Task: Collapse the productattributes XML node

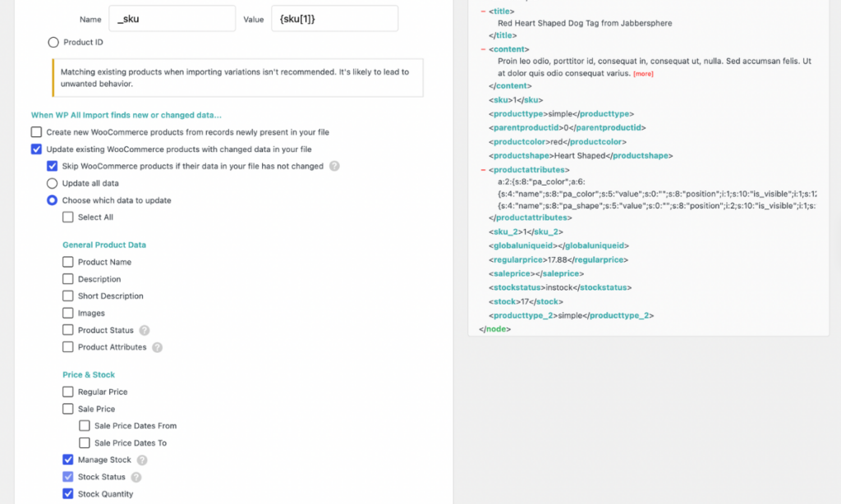Action: point(483,170)
